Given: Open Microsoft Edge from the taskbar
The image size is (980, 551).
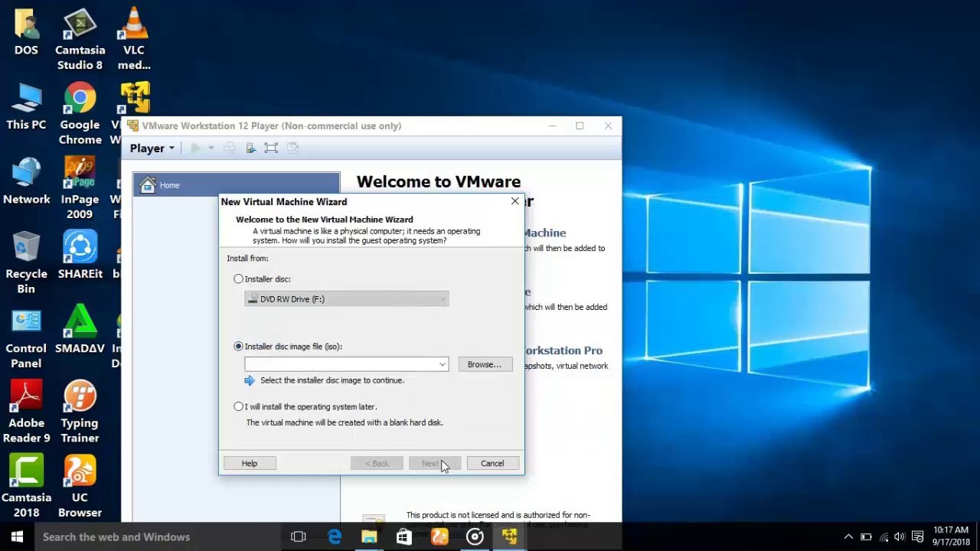Looking at the screenshot, I should click(x=334, y=536).
